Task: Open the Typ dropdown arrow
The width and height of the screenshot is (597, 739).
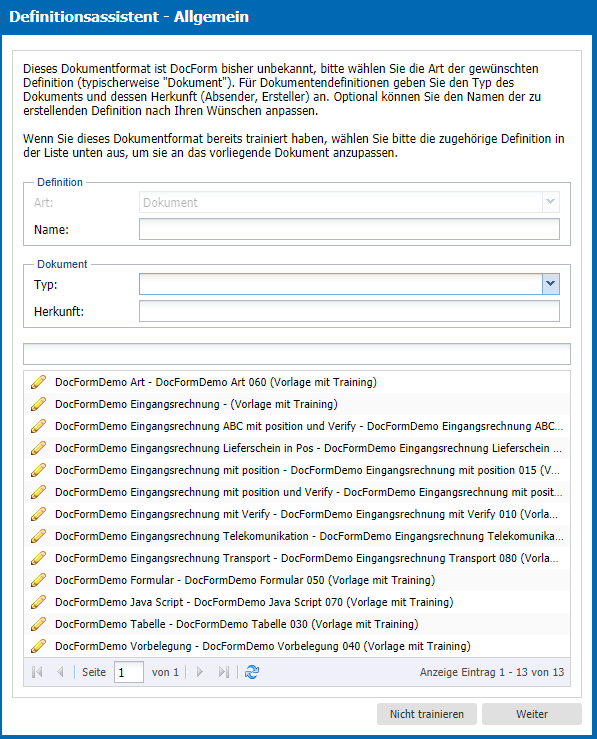Action: pos(550,284)
